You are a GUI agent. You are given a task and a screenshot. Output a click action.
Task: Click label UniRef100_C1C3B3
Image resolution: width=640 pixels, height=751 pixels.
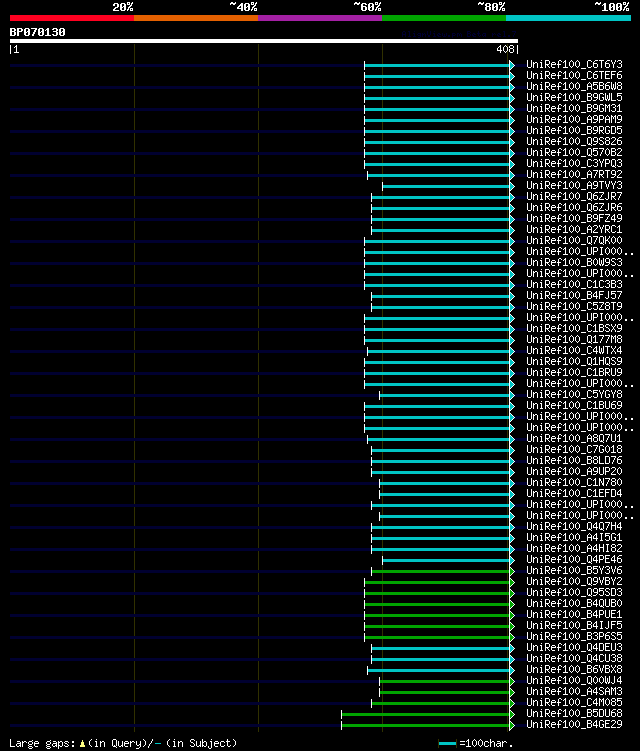click(x=574, y=284)
